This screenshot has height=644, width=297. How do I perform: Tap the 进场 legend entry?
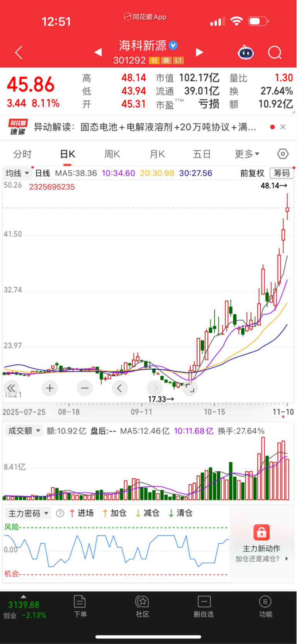(81, 513)
